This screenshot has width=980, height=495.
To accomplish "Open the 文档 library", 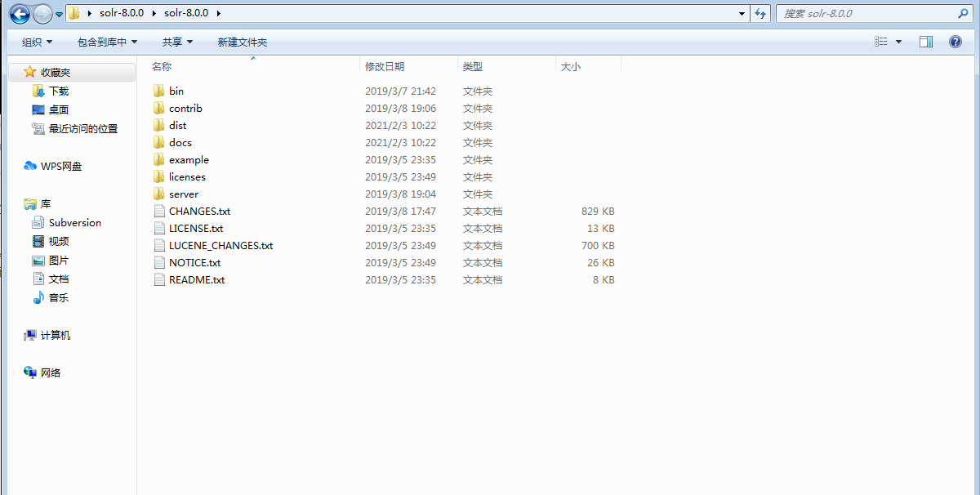I will [x=59, y=279].
